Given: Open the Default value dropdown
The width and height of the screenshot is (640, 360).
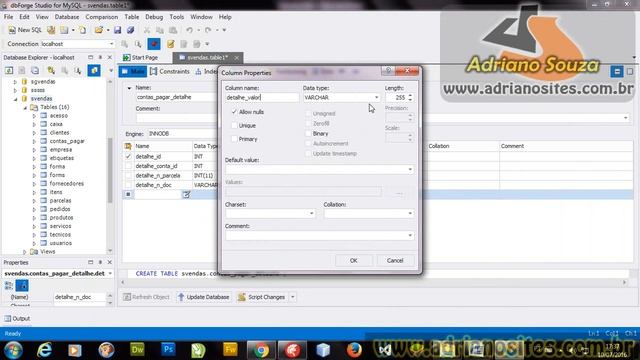Looking at the screenshot, I should point(410,169).
